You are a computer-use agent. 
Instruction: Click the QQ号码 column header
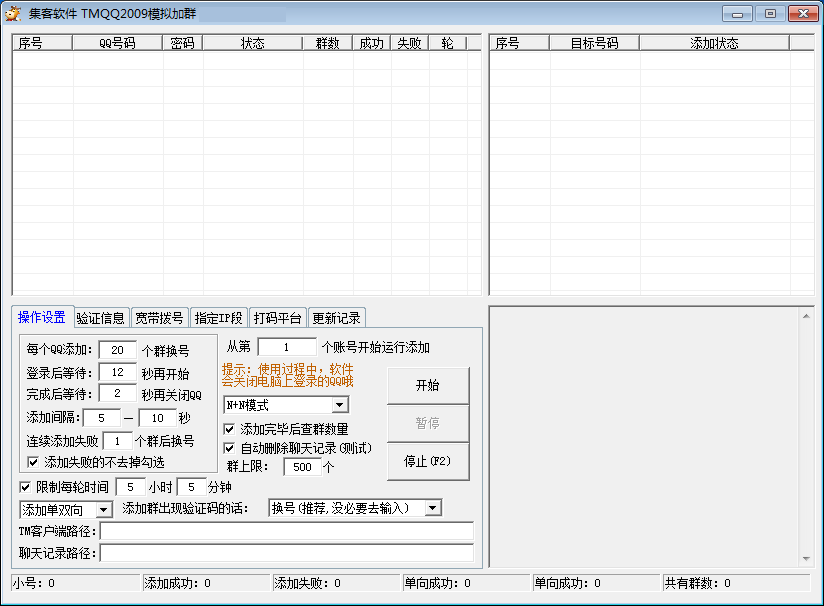(x=117, y=43)
